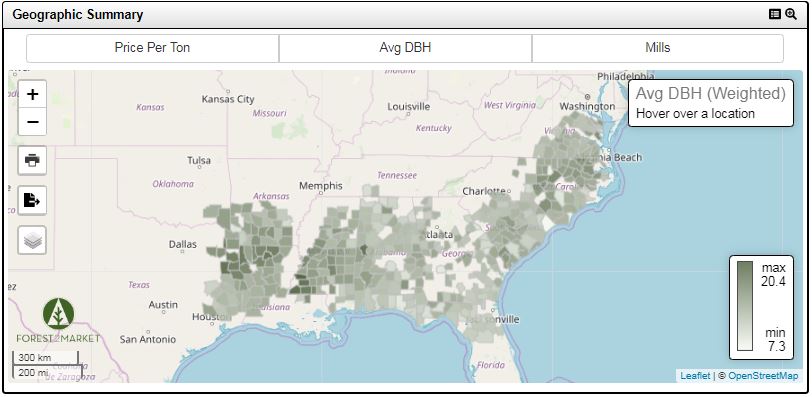The width and height of the screenshot is (812, 397).
Task: Click the green gradient legend bar
Action: point(745,306)
